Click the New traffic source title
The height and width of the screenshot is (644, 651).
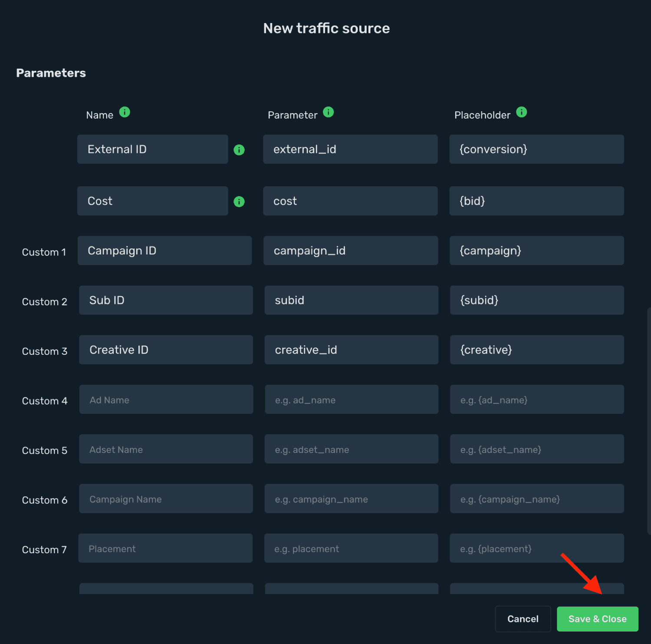coord(326,28)
